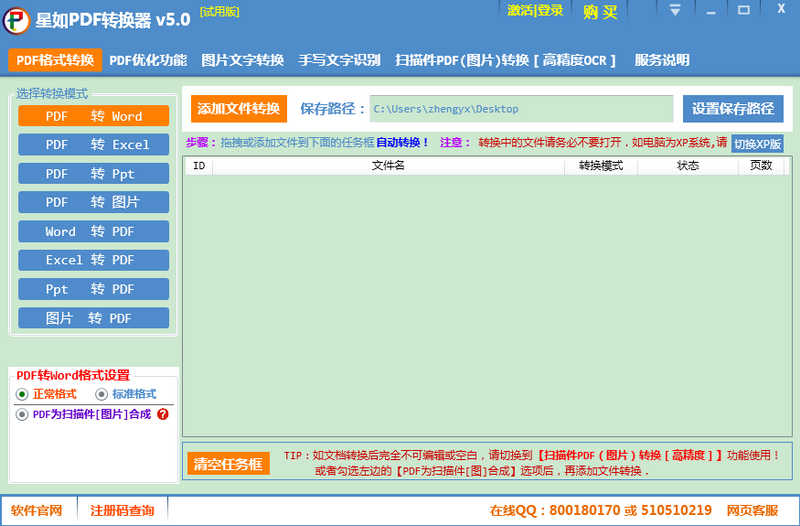Open 扫描件PDF(图片)转换 高精度OCR tab
This screenshot has height=526, width=800.
506,60
